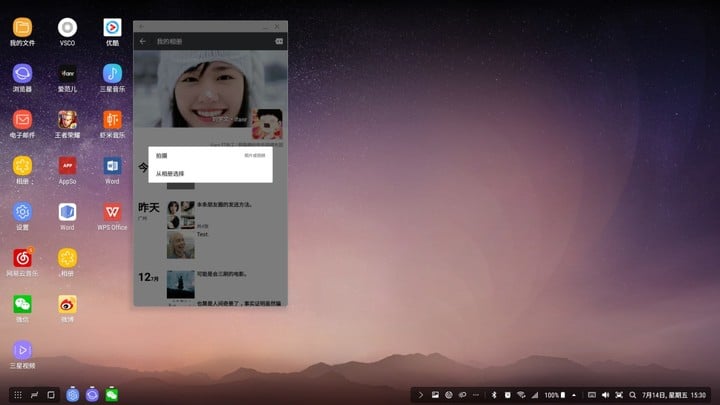The height and width of the screenshot is (405, 720).
Task: Switch to WeChat from the taskbar
Action: pos(112,395)
